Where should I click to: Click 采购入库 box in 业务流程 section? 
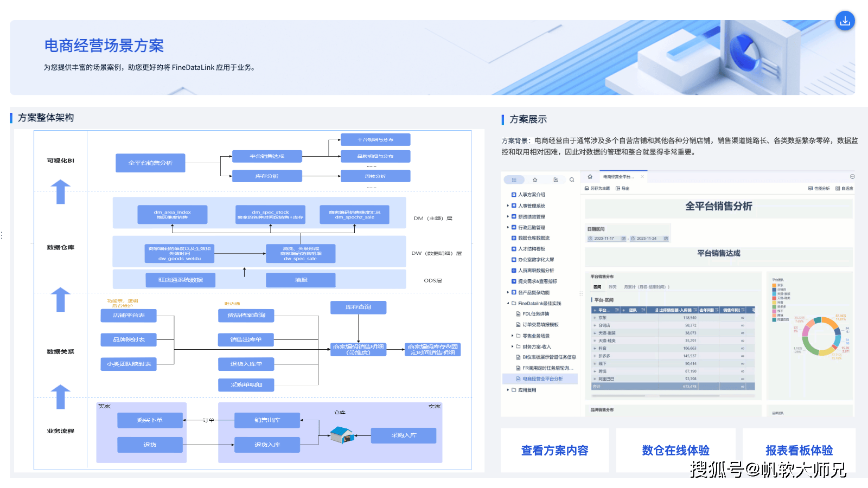point(404,435)
